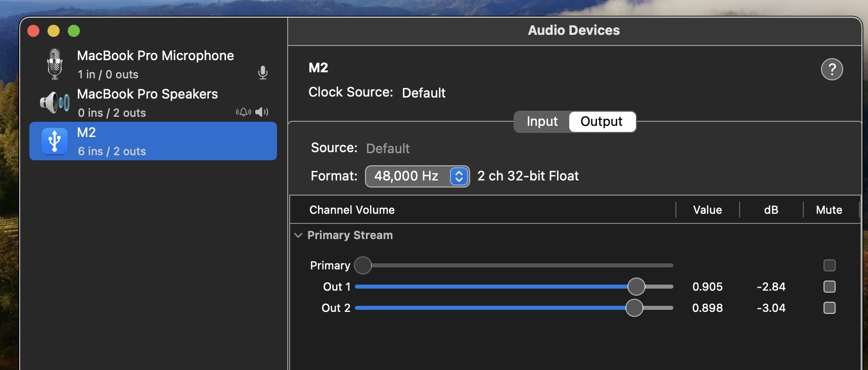Click the Out 1 dB value -2.84
868x370 pixels.
pyautogui.click(x=771, y=287)
